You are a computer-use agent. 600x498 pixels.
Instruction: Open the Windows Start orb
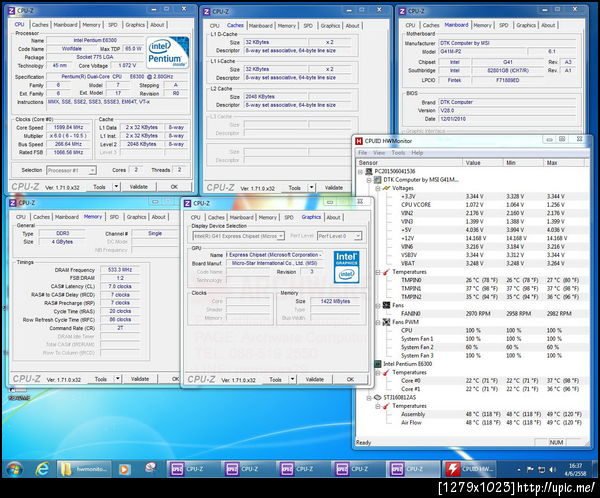point(15,469)
